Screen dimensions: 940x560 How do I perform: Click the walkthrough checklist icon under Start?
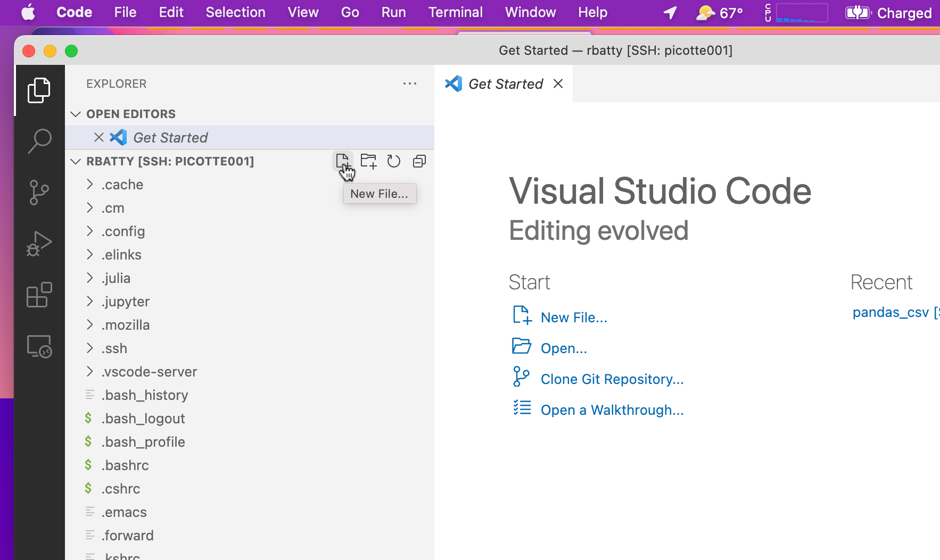[522, 407]
